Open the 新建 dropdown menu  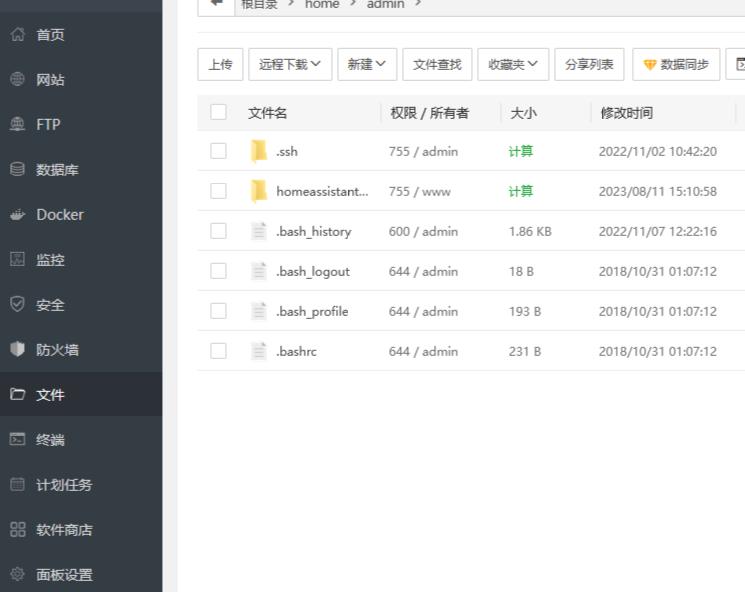pos(367,64)
